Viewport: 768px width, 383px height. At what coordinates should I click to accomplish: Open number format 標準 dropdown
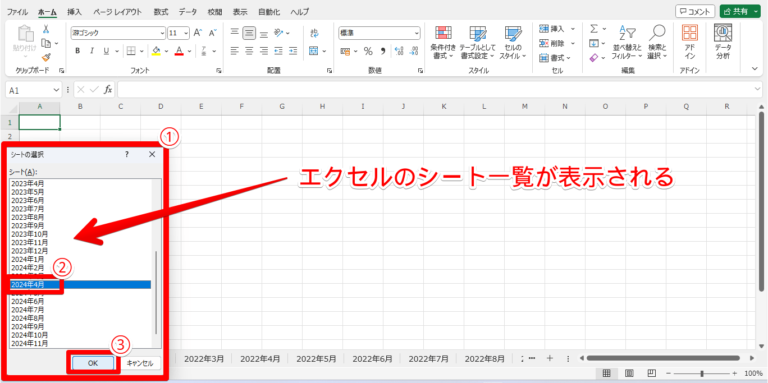pyautogui.click(x=417, y=33)
